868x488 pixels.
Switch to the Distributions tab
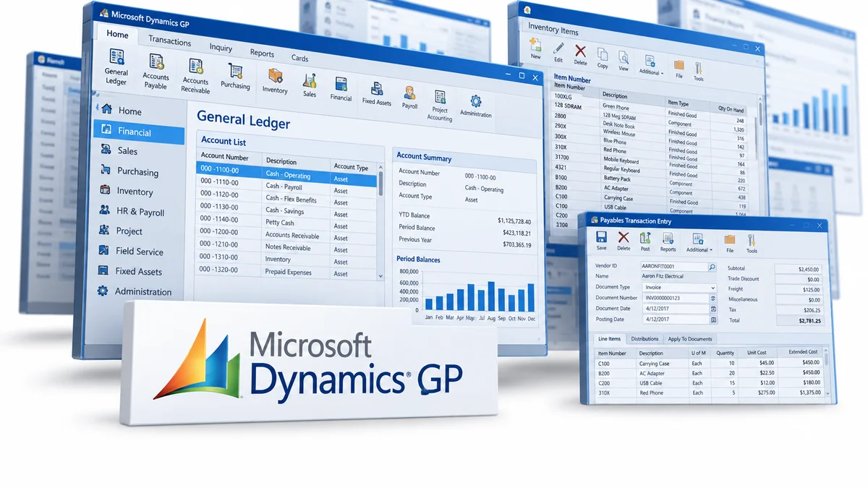[x=644, y=338]
